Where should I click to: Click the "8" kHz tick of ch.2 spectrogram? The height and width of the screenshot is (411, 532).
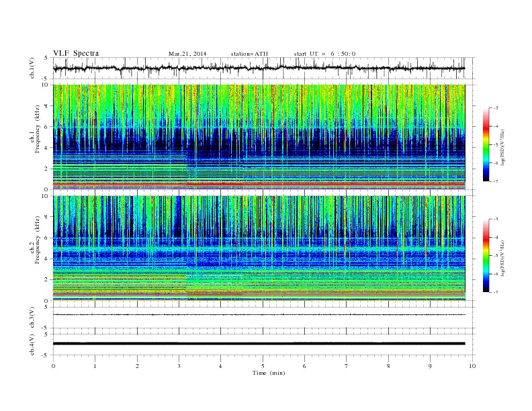click(47, 217)
